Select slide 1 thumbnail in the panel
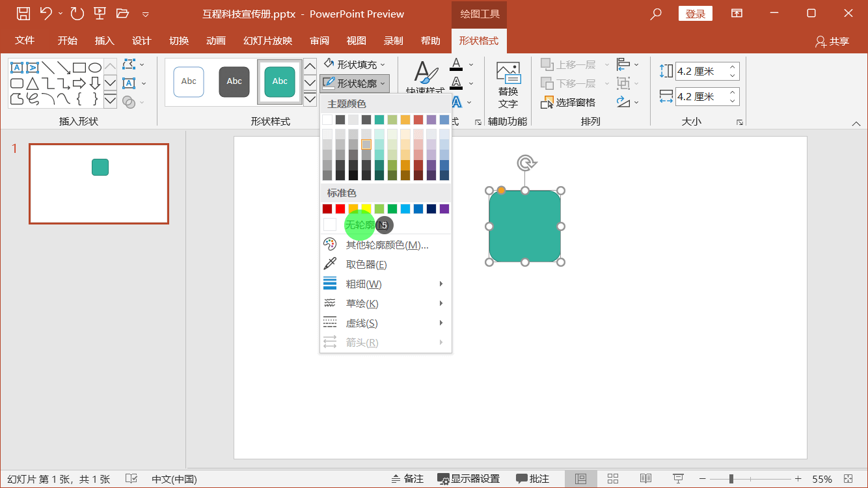The width and height of the screenshot is (868, 488). [x=99, y=184]
